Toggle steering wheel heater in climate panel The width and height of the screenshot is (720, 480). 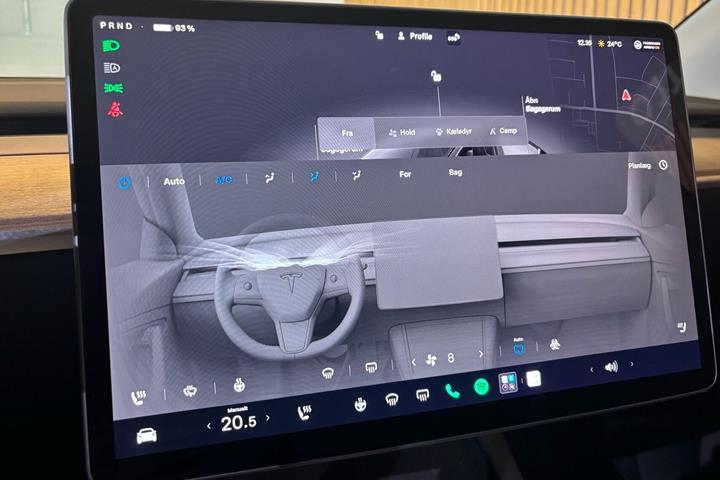click(239, 385)
